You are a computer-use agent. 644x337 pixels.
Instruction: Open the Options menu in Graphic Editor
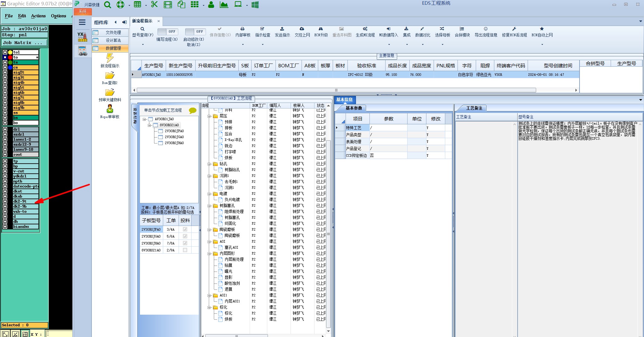point(58,16)
